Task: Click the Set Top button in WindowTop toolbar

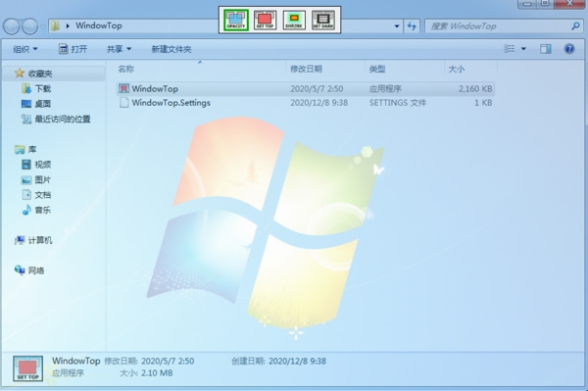Action: click(266, 20)
